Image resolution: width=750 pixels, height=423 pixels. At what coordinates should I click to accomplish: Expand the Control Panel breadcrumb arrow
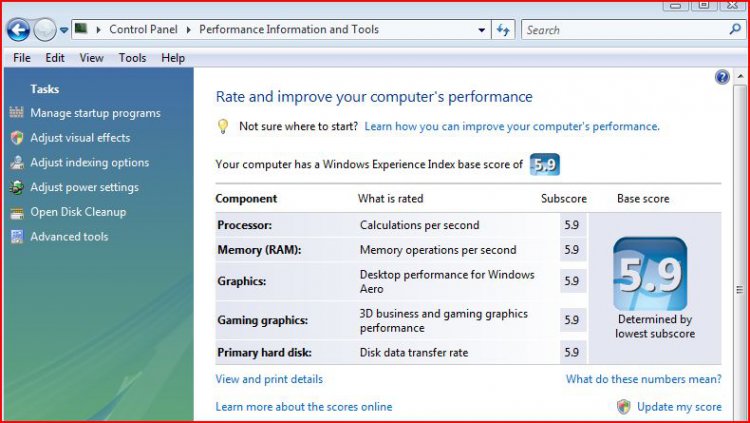pyautogui.click(x=188, y=30)
